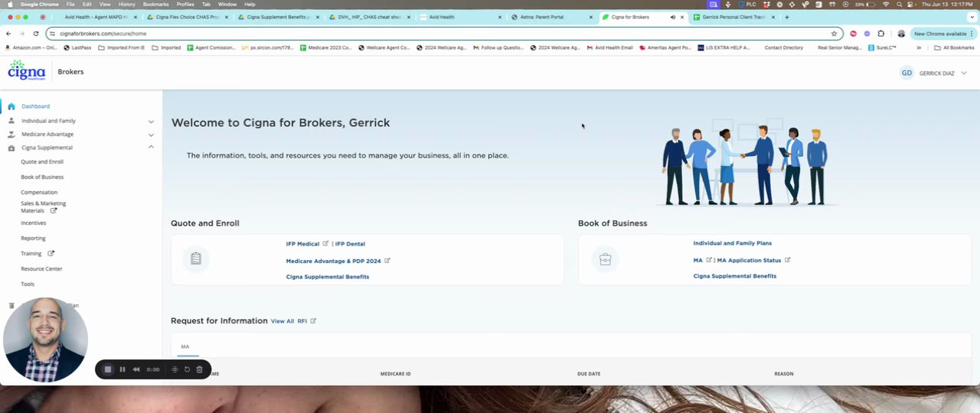Viewport: 980px width, 413px height.
Task: Open the LastPass bookmark
Action: point(77,47)
